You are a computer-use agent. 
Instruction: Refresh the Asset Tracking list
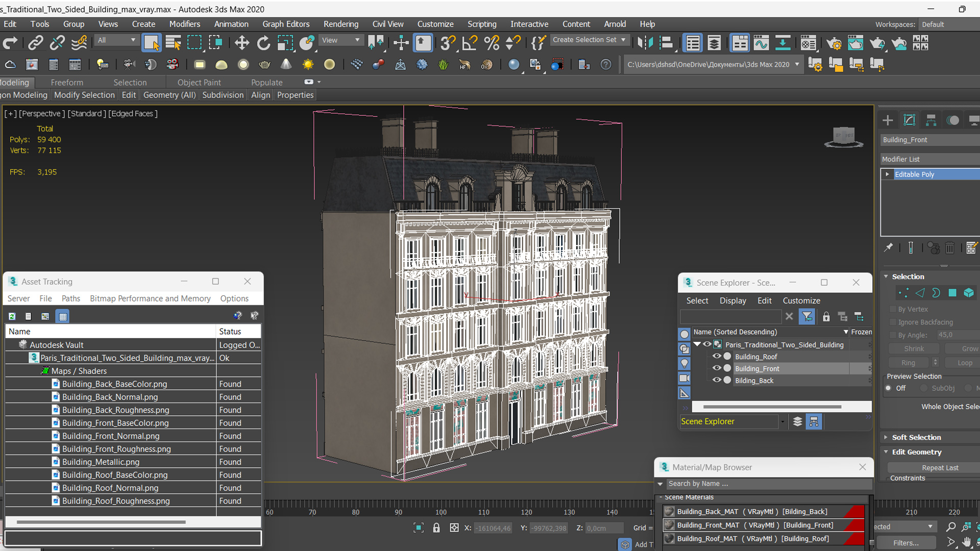(12, 316)
